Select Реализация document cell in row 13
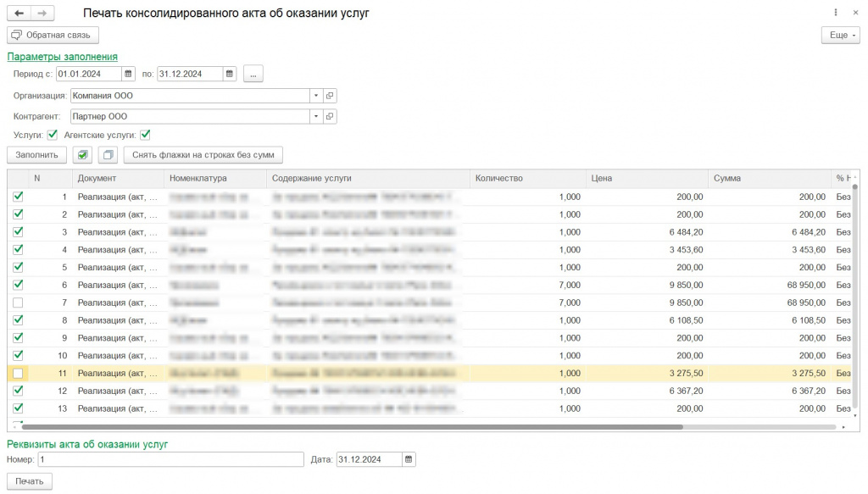 coord(117,408)
